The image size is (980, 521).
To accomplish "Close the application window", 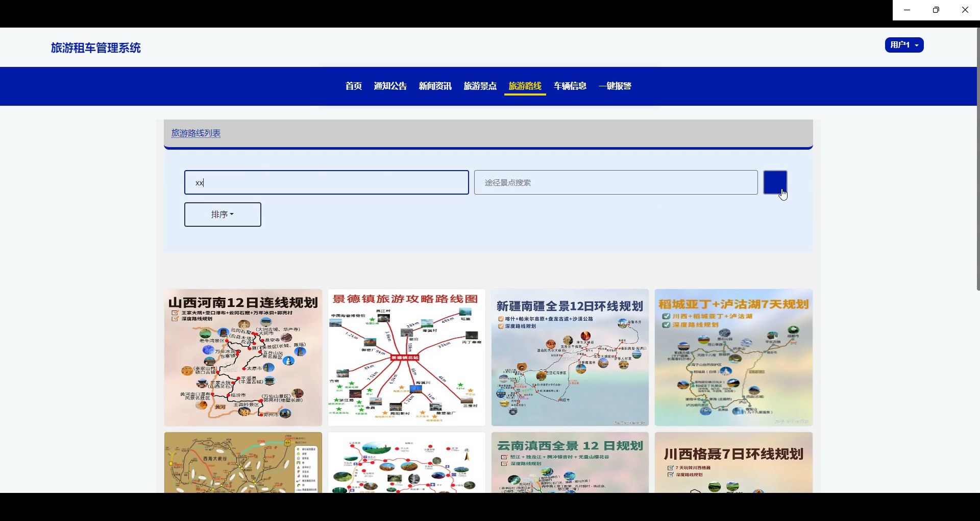I will point(965,10).
